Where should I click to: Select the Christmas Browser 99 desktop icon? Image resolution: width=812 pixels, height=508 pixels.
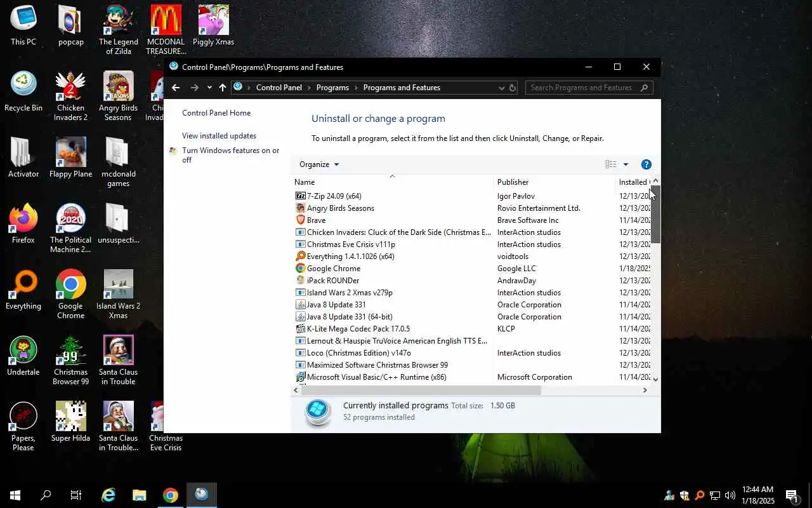click(70, 361)
